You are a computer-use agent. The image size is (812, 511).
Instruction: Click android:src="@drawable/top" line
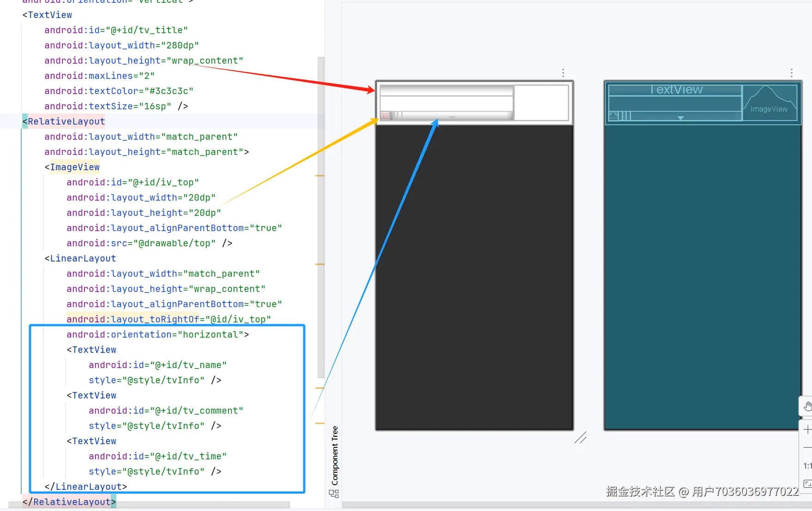[x=150, y=243]
